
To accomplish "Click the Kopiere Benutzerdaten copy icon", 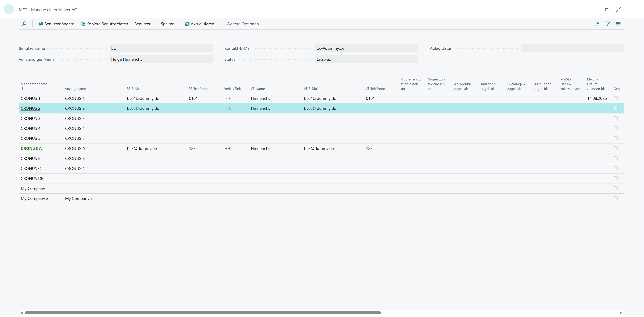I will pos(83,24).
